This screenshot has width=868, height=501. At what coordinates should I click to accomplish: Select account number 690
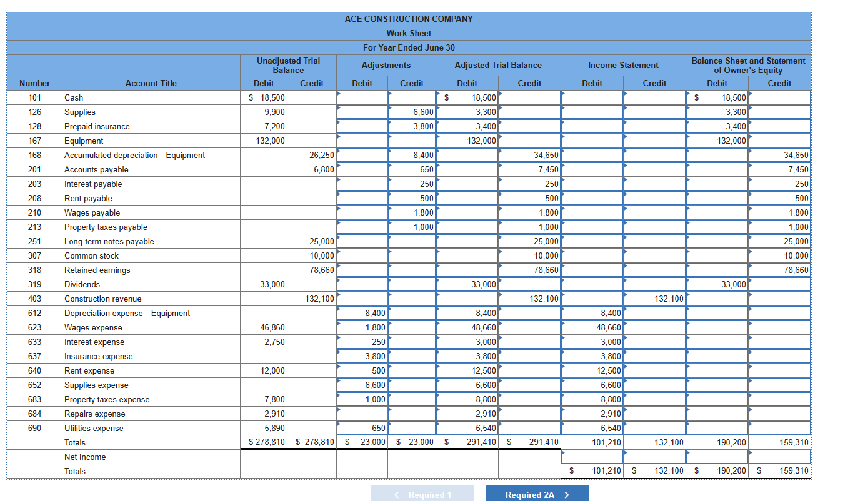point(35,428)
